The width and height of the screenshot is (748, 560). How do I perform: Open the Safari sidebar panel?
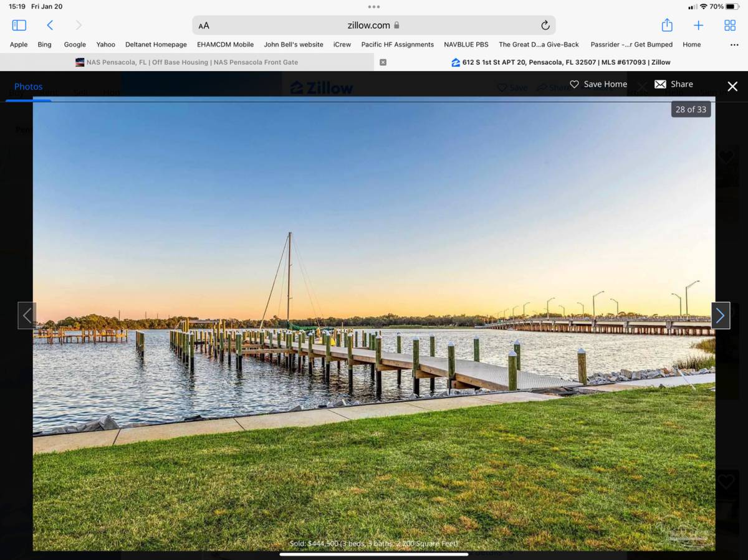click(19, 26)
